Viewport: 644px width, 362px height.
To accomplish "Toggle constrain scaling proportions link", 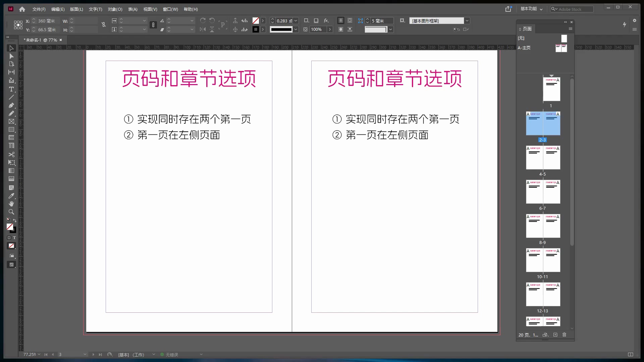I will [153, 25].
